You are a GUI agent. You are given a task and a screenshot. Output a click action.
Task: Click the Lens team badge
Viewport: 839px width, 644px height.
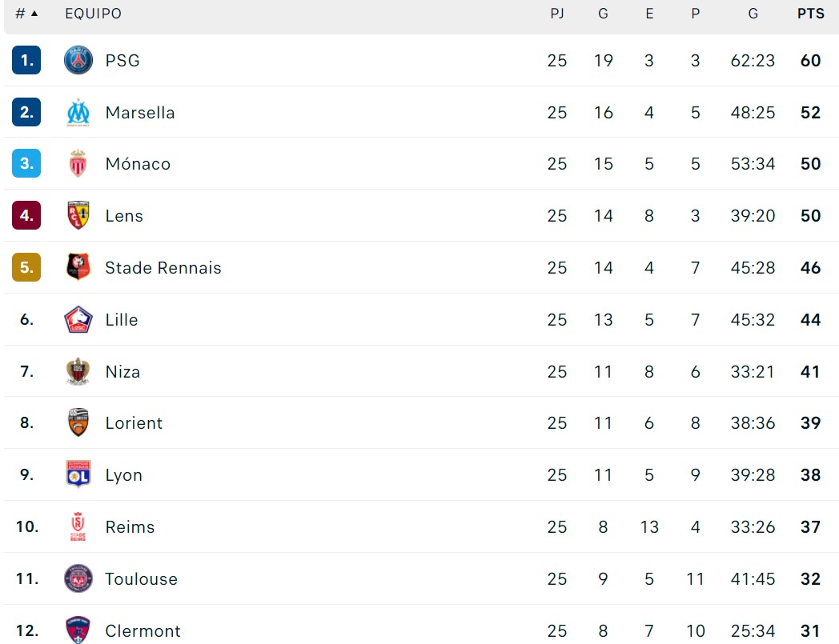[78, 216]
